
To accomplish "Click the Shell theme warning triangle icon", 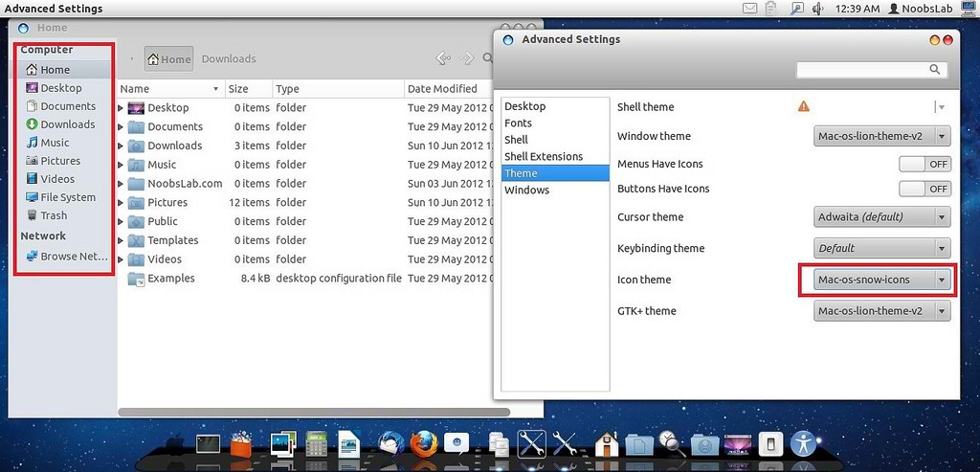I will click(x=804, y=106).
